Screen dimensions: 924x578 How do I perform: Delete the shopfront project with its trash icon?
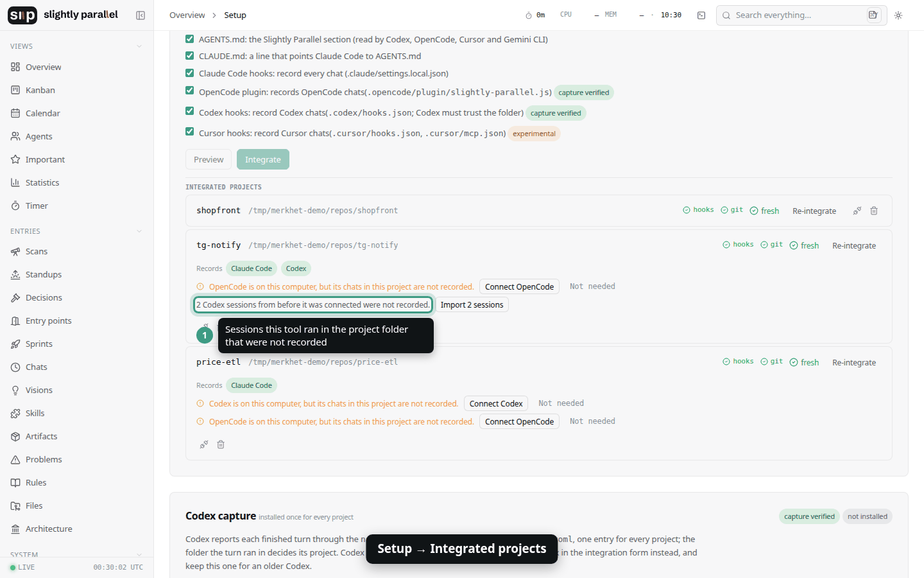[x=874, y=211]
